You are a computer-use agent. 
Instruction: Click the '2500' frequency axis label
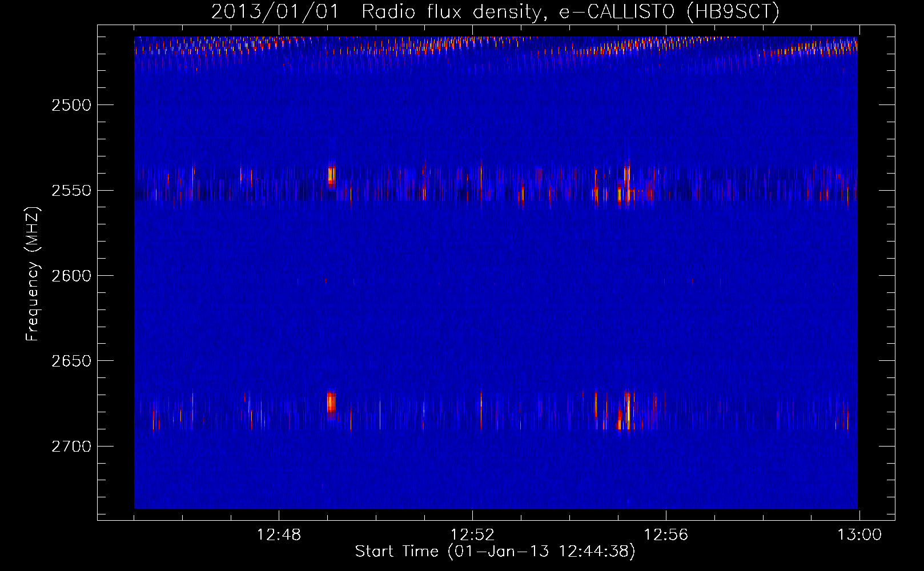[x=71, y=105]
